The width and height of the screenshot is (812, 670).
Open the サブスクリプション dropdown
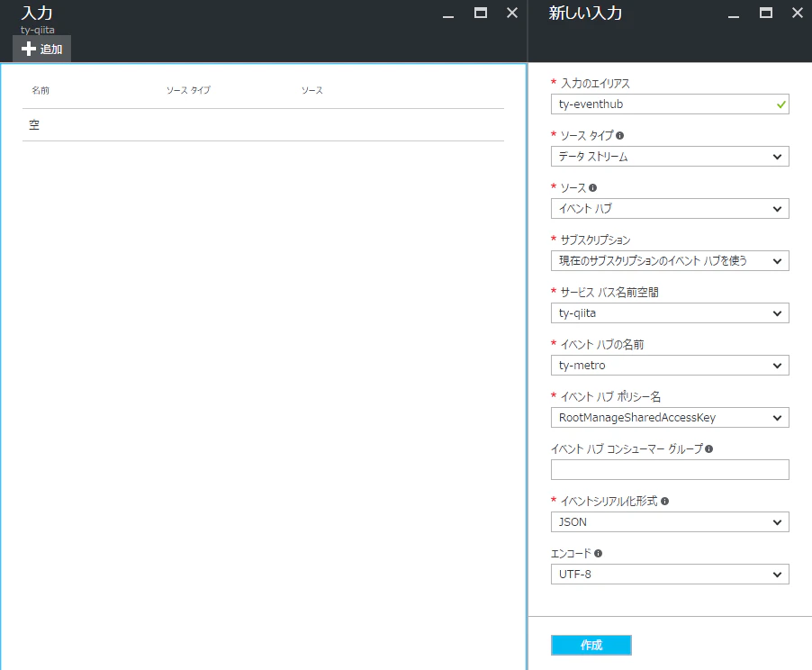click(670, 260)
